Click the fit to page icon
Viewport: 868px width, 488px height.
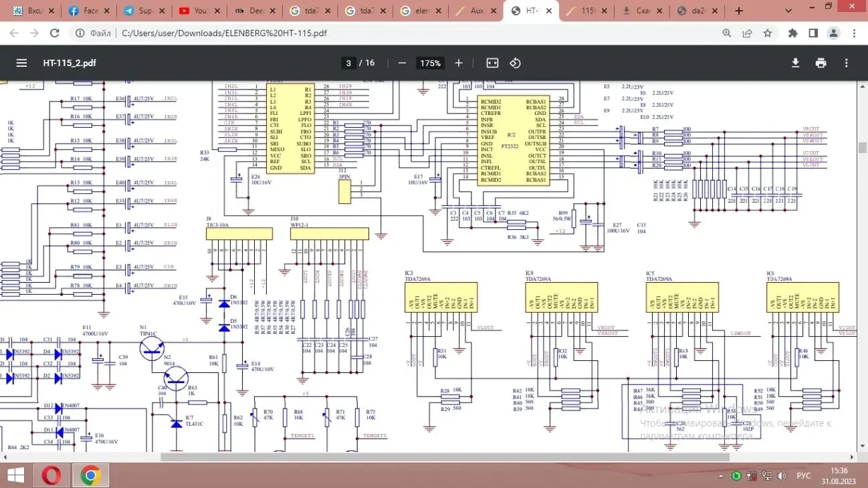pyautogui.click(x=492, y=63)
